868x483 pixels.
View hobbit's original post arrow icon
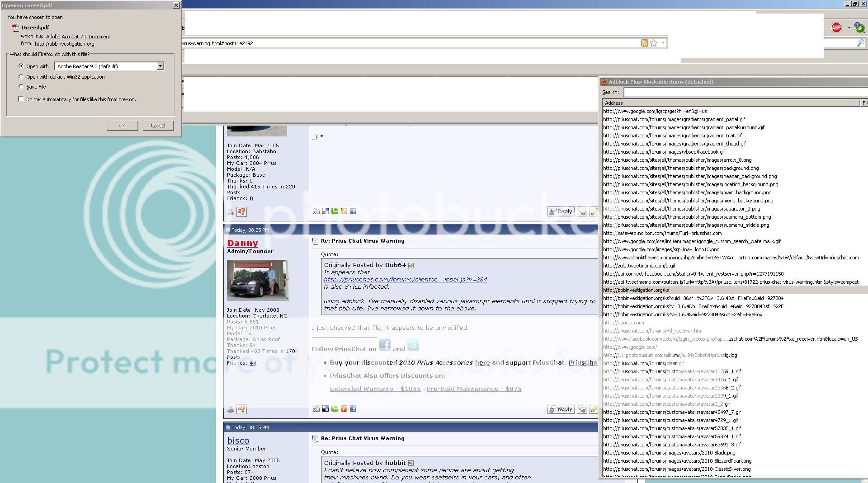tap(411, 463)
